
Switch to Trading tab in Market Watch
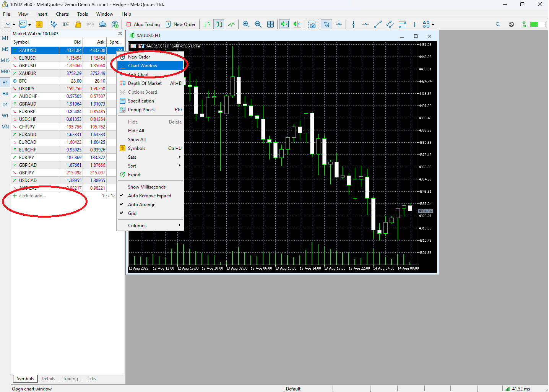click(x=70, y=379)
